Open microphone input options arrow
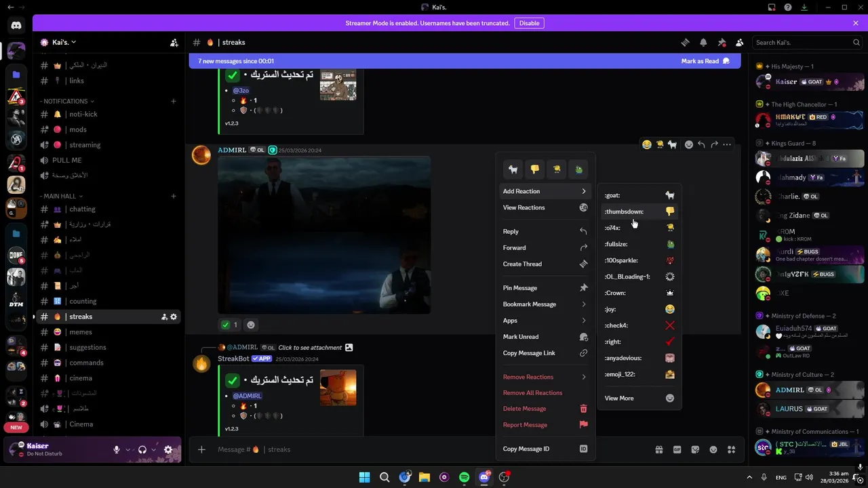 tap(127, 449)
